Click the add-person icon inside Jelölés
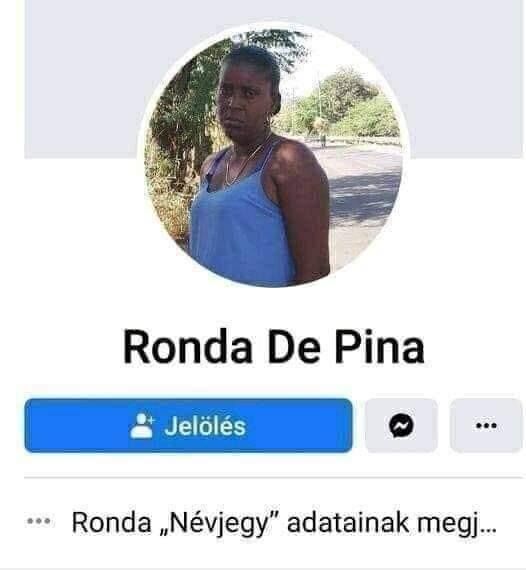Image resolution: width=526 pixels, height=570 pixels. pos(142,426)
